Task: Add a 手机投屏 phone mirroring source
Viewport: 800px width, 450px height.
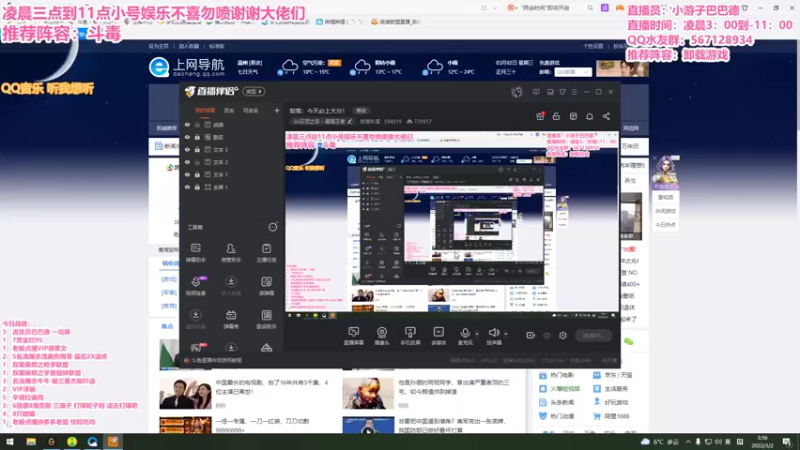Action: [x=410, y=336]
